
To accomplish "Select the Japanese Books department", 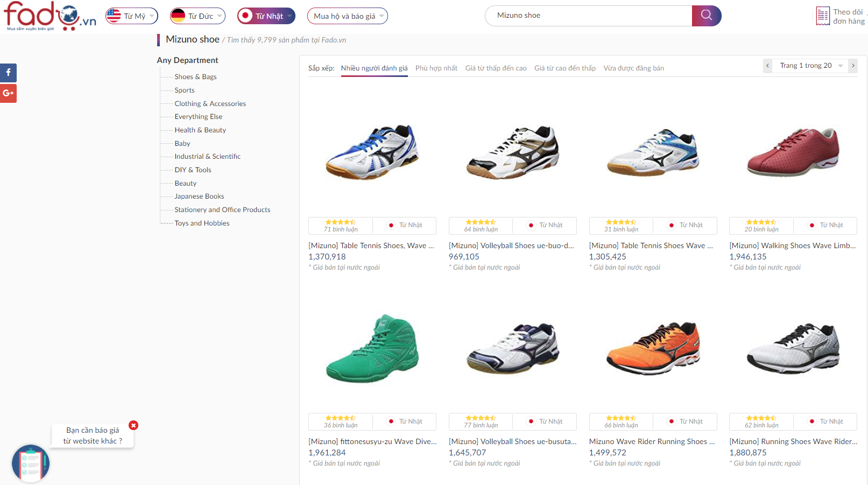I will click(x=200, y=196).
